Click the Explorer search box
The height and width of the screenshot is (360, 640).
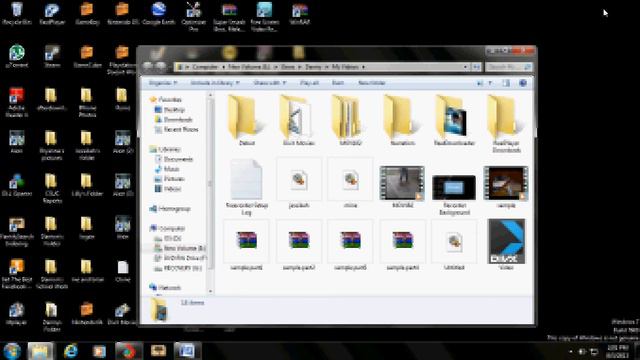click(x=508, y=67)
